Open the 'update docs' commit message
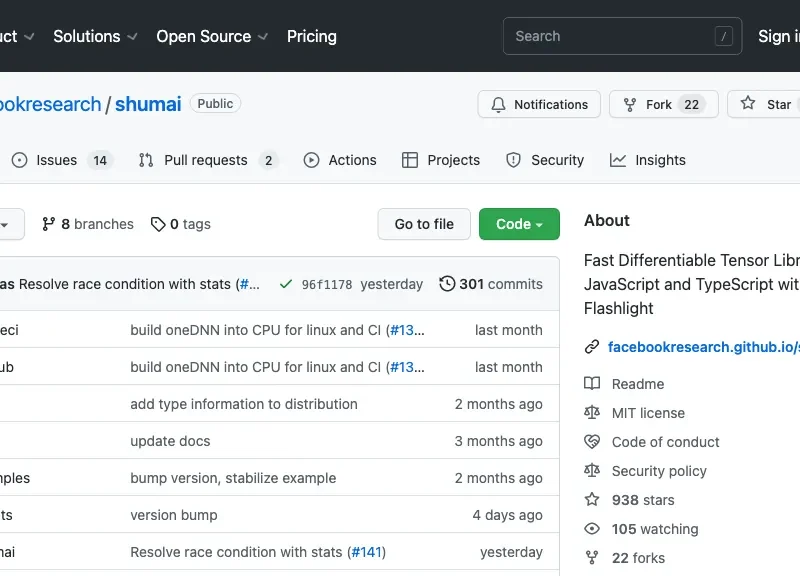This screenshot has height=576, width=800. pyautogui.click(x=170, y=441)
